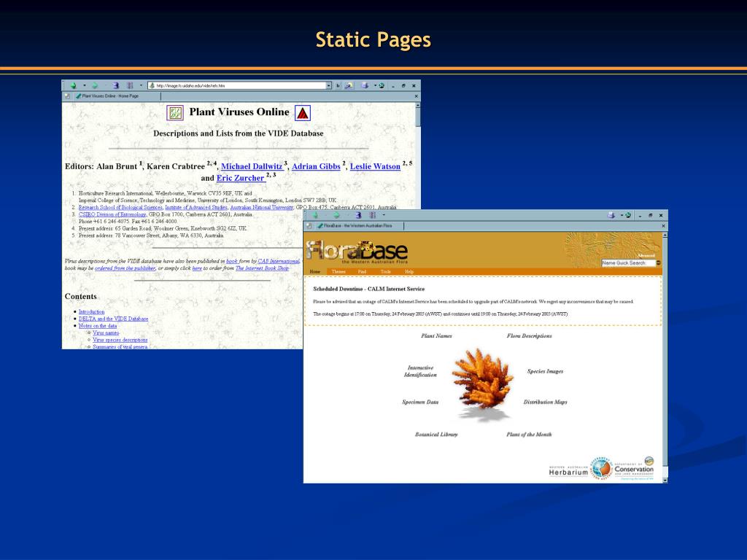747x560 pixels.
Task: Click Plant Viruses page vertical scrollbar
Action: 418,114
